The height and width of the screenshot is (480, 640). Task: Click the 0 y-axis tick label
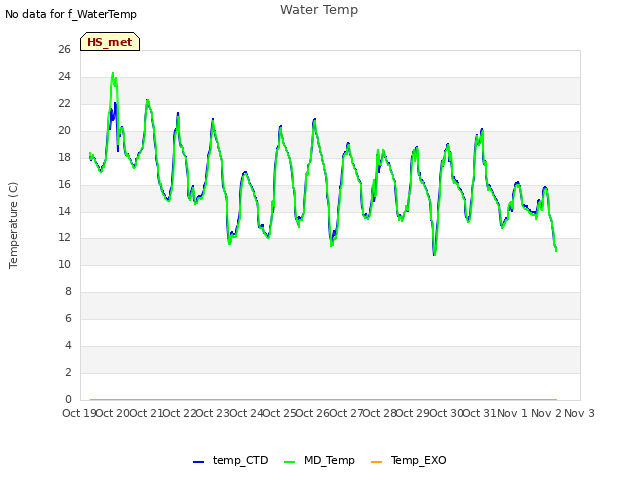[x=68, y=399]
